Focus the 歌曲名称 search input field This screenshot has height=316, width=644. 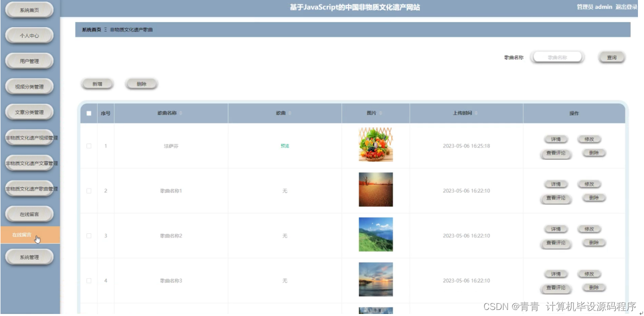point(557,57)
